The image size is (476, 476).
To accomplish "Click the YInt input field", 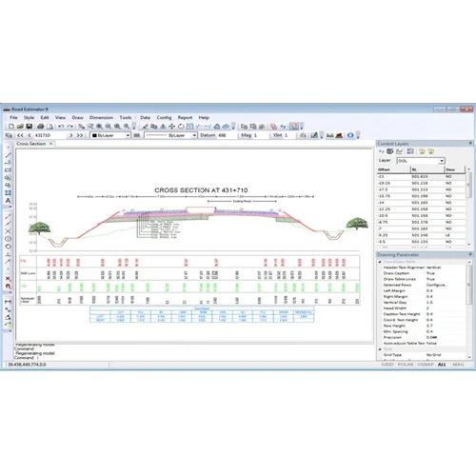I will [290, 135].
